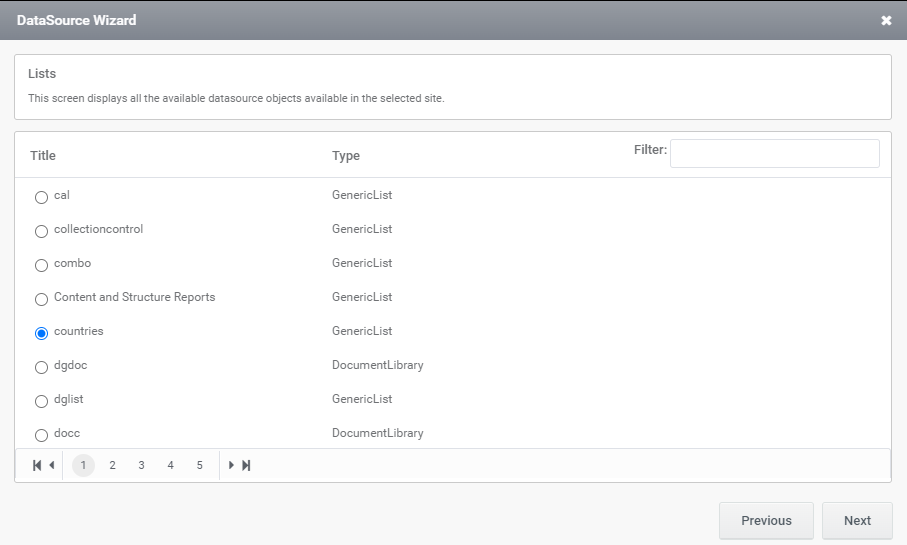Image resolution: width=907 pixels, height=545 pixels.
Task: Select the docc document library
Action: click(41, 435)
